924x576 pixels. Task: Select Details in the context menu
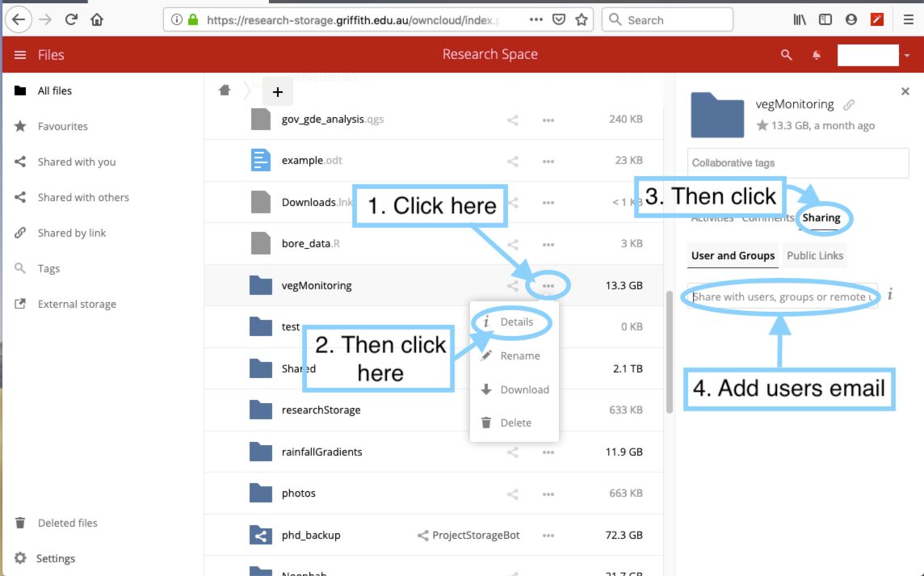[x=516, y=322]
